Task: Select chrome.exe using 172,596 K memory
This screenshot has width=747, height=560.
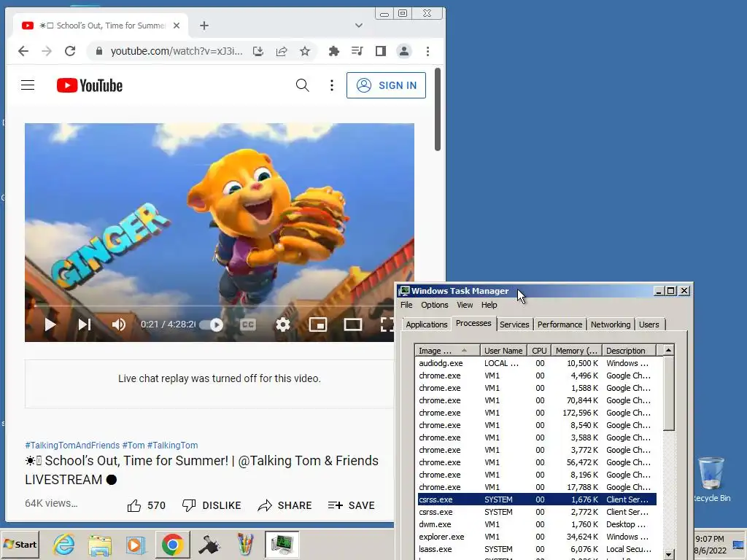Action: pos(537,413)
